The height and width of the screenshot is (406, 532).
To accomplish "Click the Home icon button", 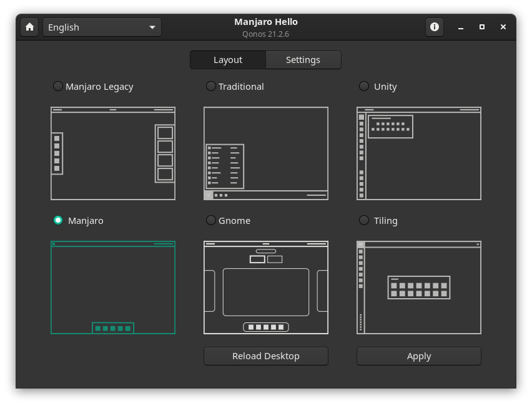I will tap(29, 27).
